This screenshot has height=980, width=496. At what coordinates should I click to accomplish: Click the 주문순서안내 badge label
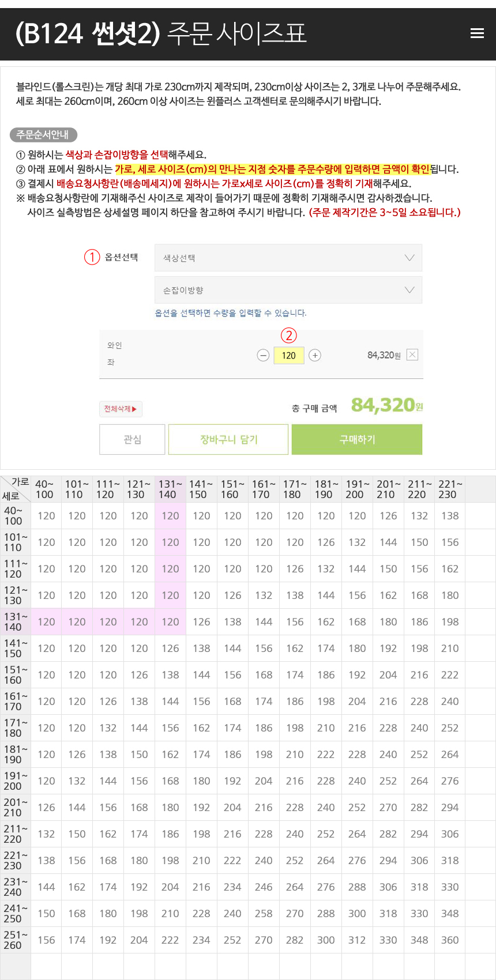tap(43, 135)
